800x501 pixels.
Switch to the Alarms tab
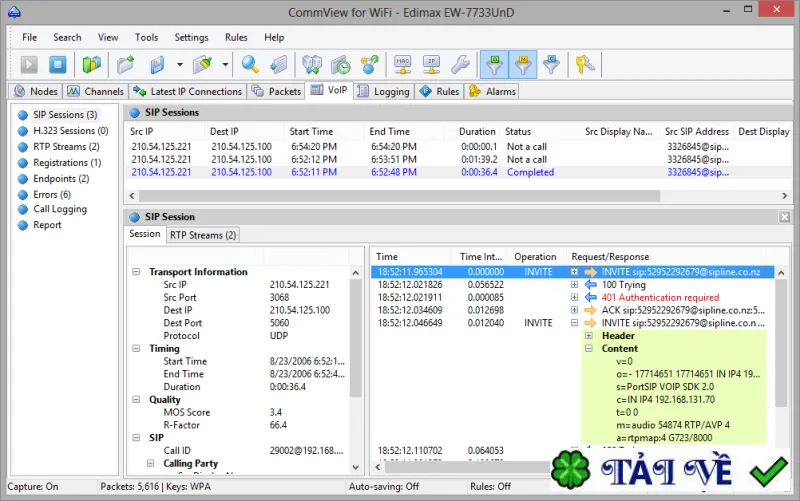[492, 91]
